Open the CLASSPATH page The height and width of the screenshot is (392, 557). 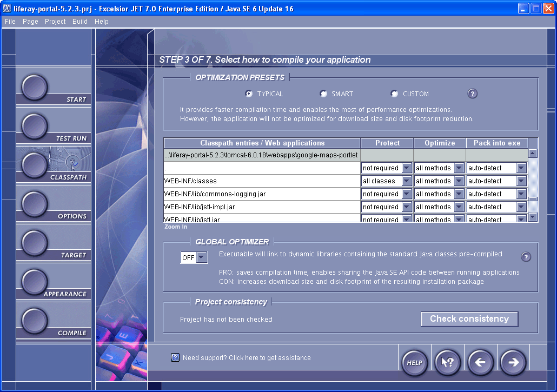pos(35,165)
